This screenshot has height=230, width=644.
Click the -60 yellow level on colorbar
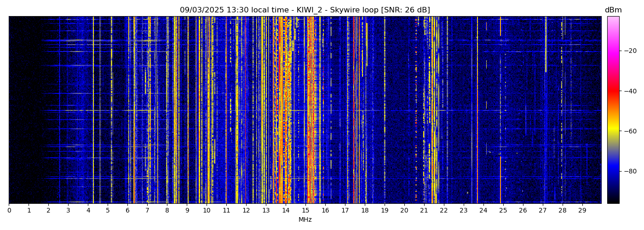pyautogui.click(x=613, y=131)
